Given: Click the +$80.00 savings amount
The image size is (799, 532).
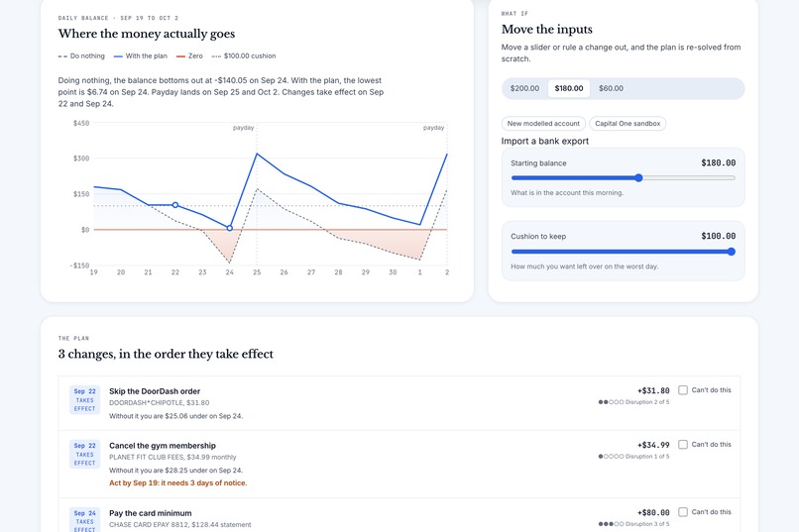Looking at the screenshot, I should pyautogui.click(x=653, y=512).
